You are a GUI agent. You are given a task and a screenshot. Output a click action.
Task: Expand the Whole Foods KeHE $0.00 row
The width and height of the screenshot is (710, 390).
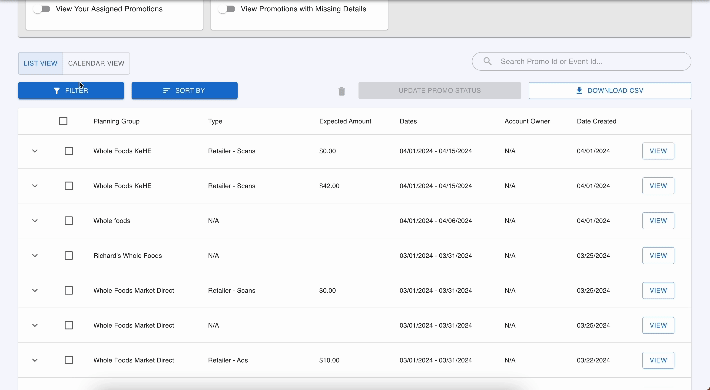coord(35,151)
